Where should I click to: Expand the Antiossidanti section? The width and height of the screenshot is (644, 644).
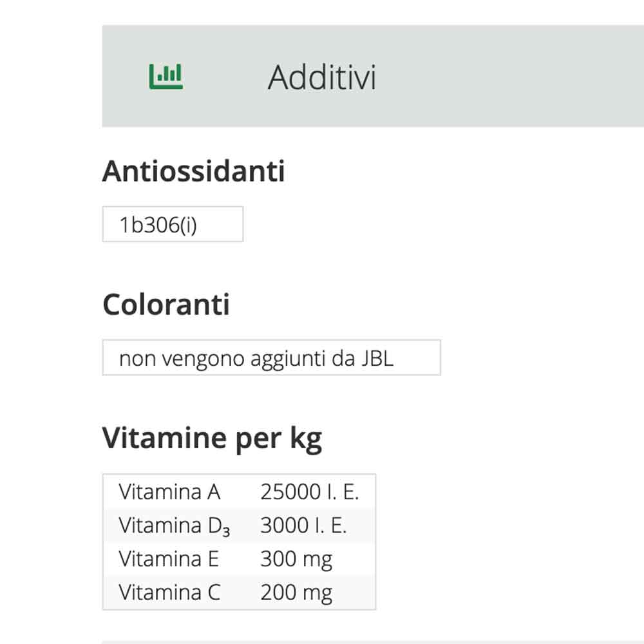tap(193, 171)
